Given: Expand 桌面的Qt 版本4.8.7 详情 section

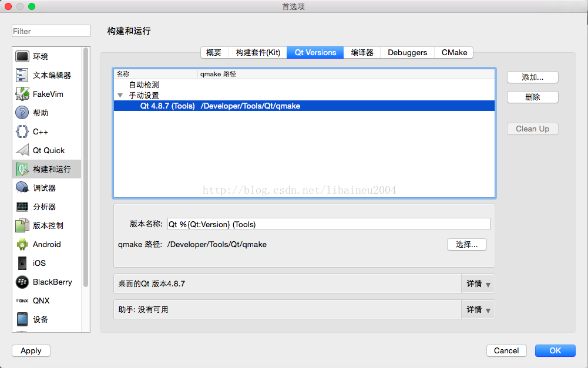Looking at the screenshot, I should point(478,283).
